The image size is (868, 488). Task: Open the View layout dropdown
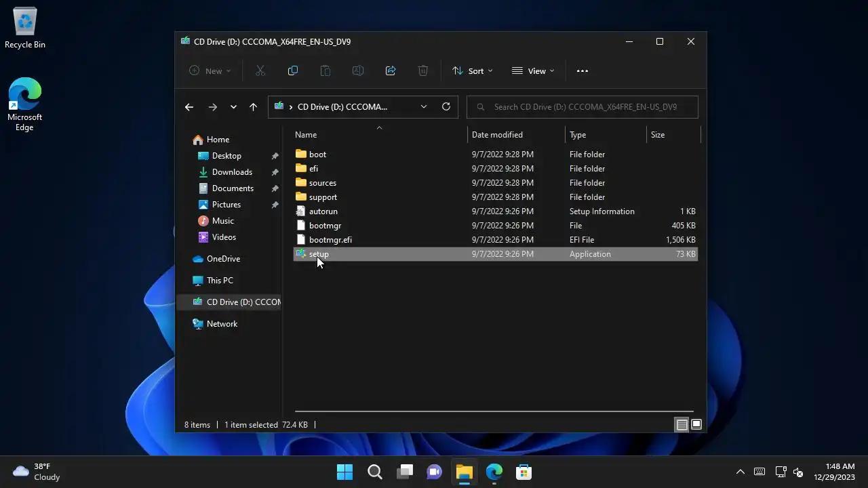click(533, 70)
